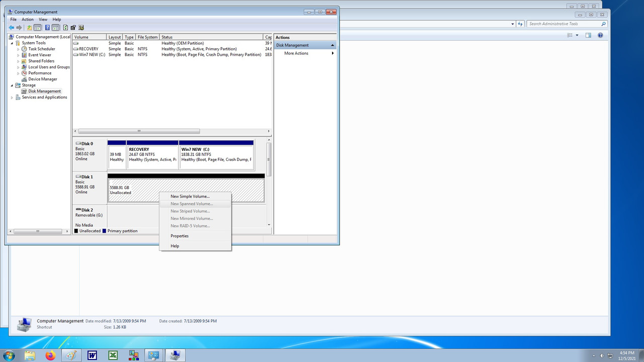
Task: Select the Disk 0 label box
Action: (x=90, y=155)
